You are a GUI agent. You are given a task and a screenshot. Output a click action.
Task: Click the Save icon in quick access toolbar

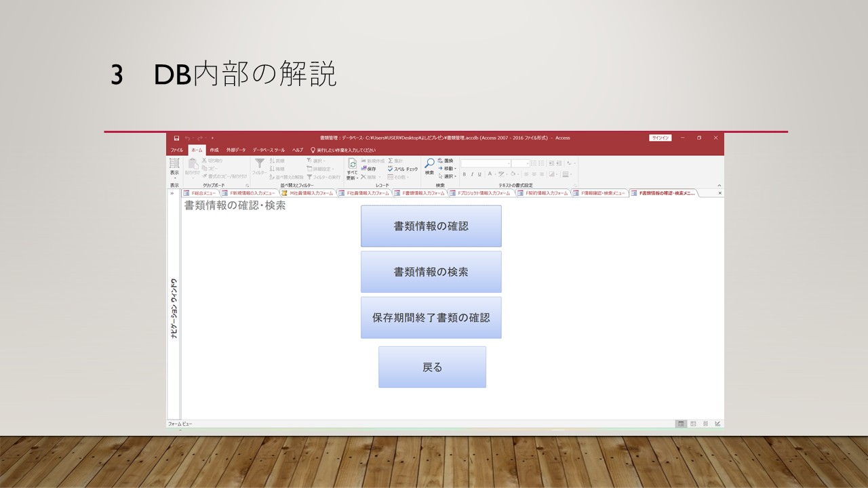(176, 138)
